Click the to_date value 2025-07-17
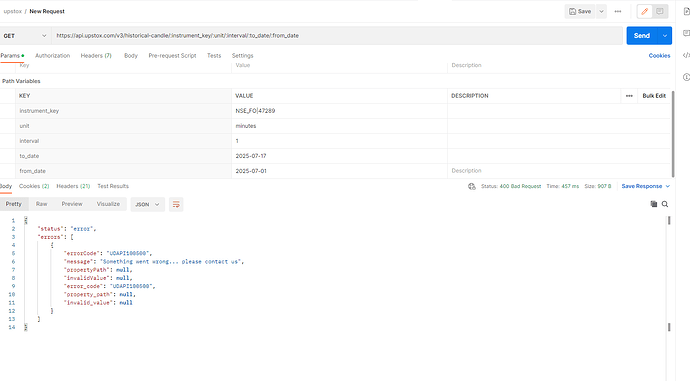The height and width of the screenshot is (381, 690). [x=251, y=156]
